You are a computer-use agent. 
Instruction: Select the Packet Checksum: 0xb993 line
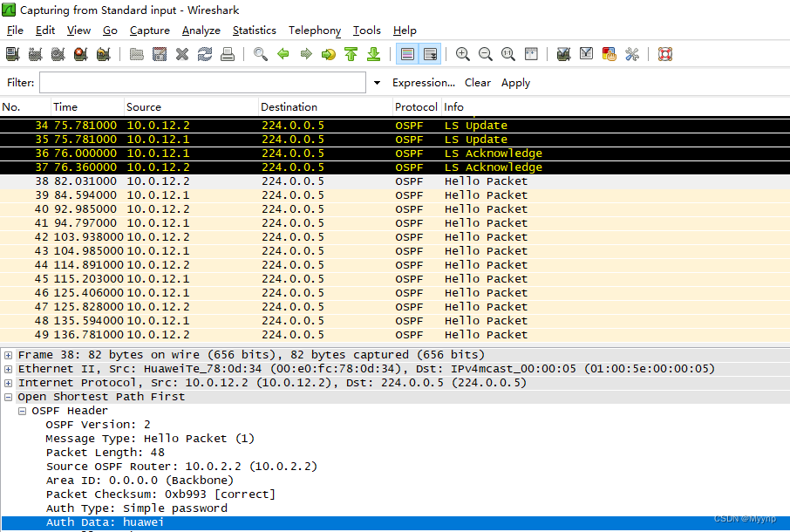[x=160, y=494]
